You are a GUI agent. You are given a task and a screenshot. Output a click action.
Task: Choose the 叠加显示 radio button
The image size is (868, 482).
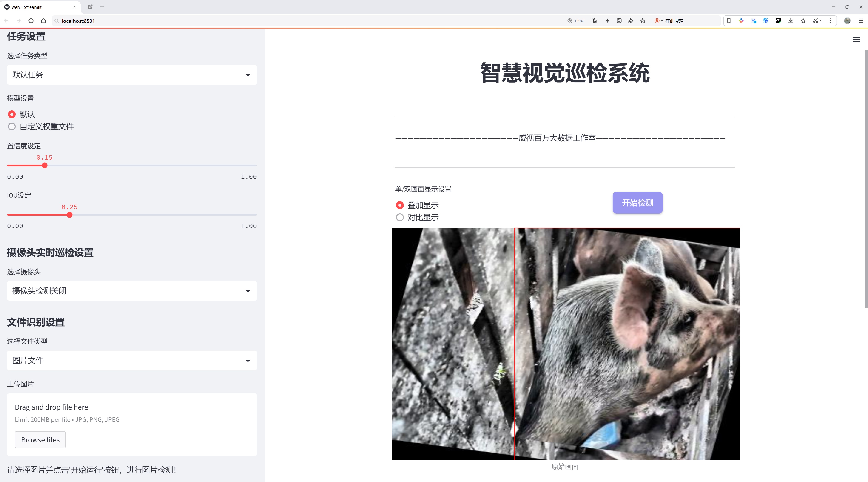[400, 205]
